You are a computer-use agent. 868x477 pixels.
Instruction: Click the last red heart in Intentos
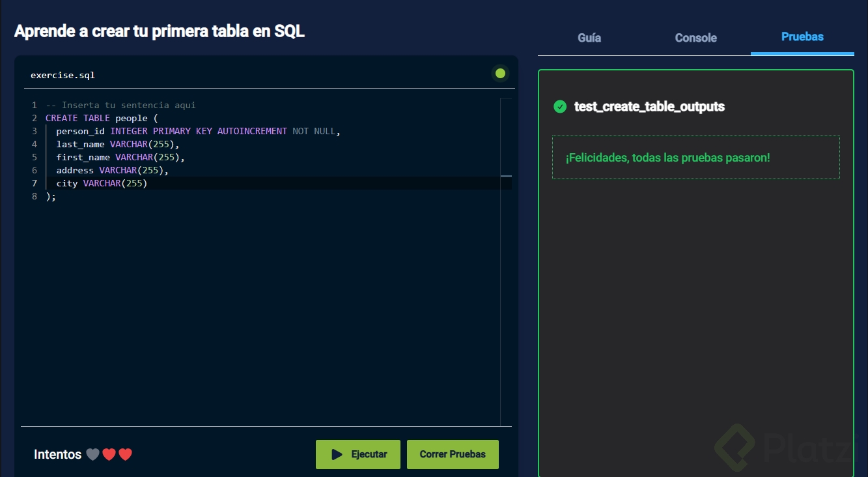point(126,455)
